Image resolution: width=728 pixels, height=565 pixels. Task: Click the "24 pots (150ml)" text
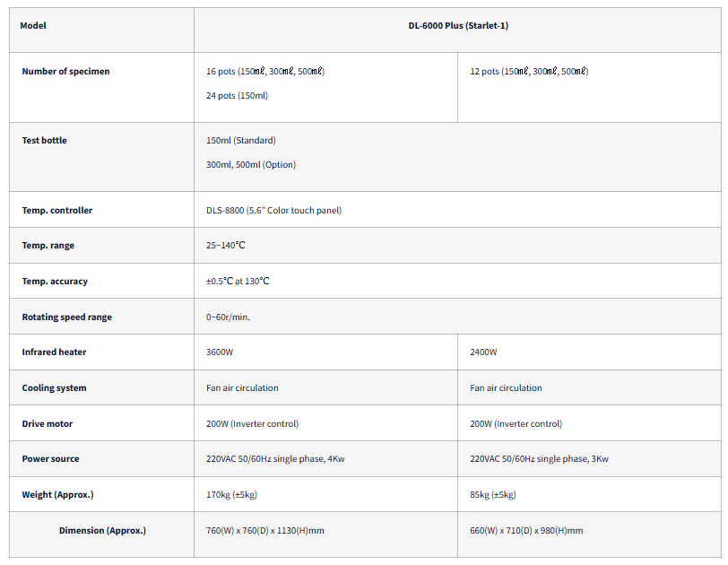237,96
